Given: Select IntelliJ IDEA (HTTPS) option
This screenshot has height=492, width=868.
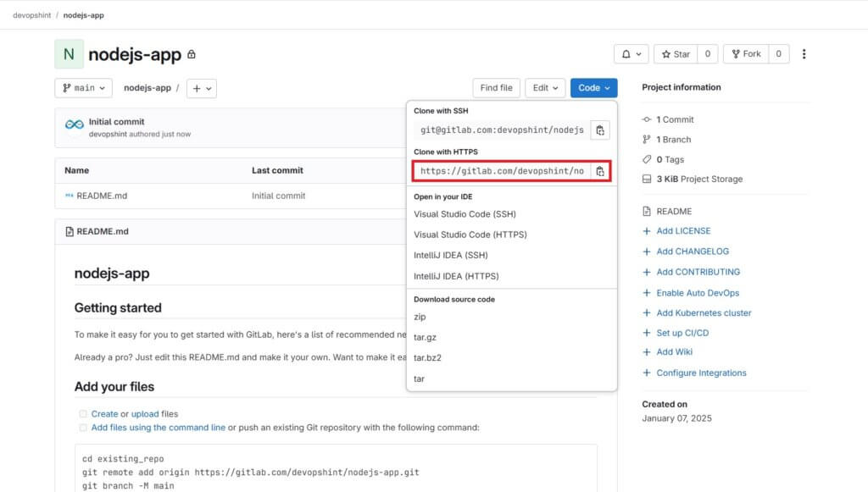Looking at the screenshot, I should [456, 276].
